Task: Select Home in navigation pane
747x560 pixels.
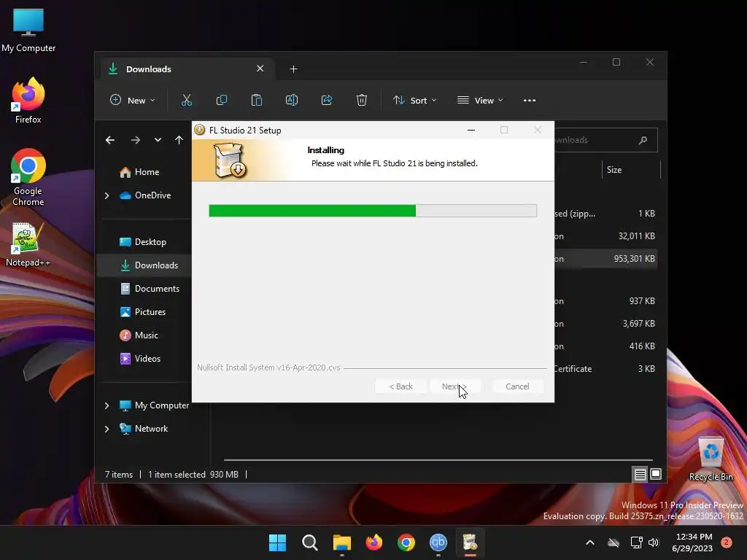Action: [x=145, y=172]
